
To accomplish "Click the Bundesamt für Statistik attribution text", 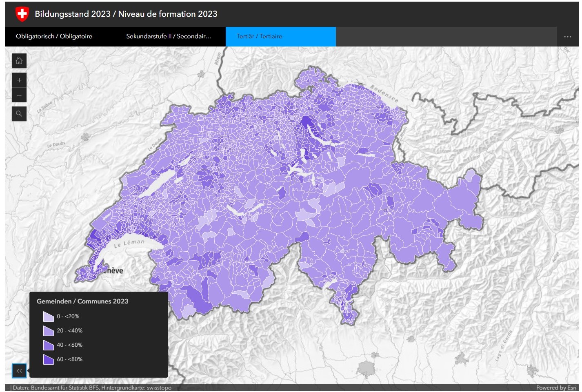I will (x=92, y=388).
